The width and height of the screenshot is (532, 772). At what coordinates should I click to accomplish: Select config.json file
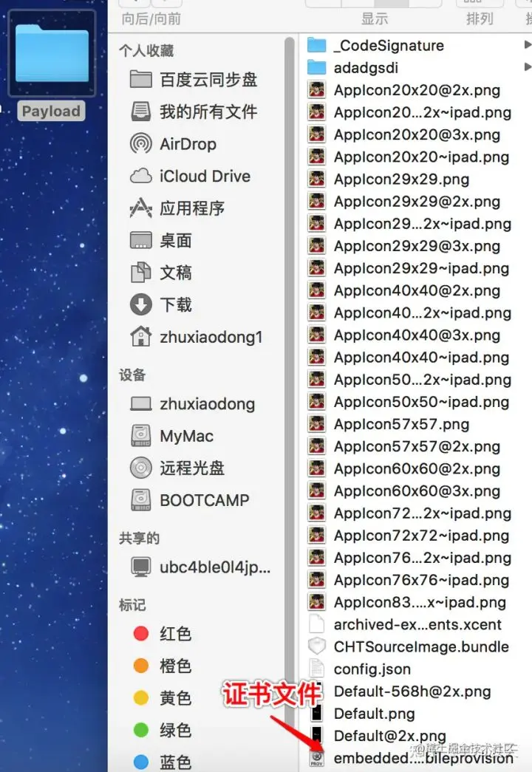click(359, 669)
